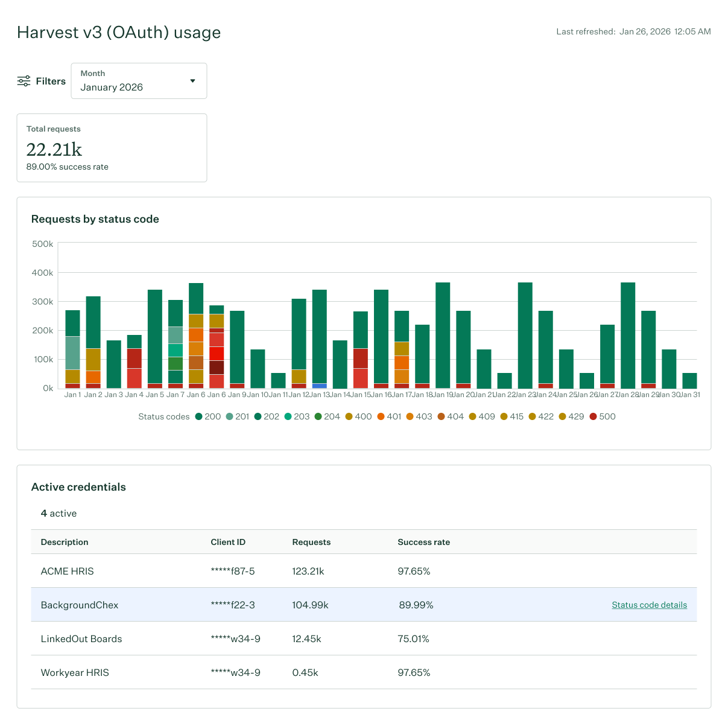728x723 pixels.
Task: Toggle the 429 legend entry
Action: click(x=563, y=416)
